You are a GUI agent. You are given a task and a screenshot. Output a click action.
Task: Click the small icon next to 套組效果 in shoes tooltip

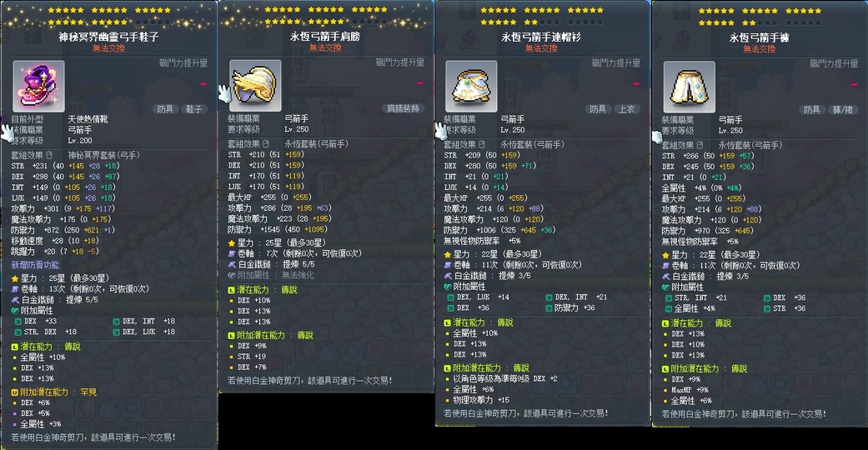[x=49, y=155]
